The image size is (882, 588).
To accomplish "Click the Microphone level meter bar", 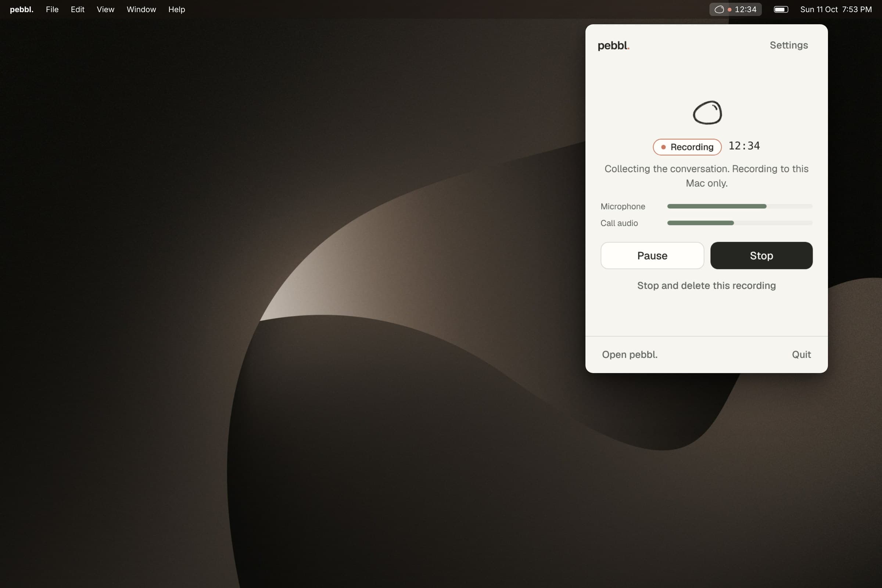I will tap(740, 206).
